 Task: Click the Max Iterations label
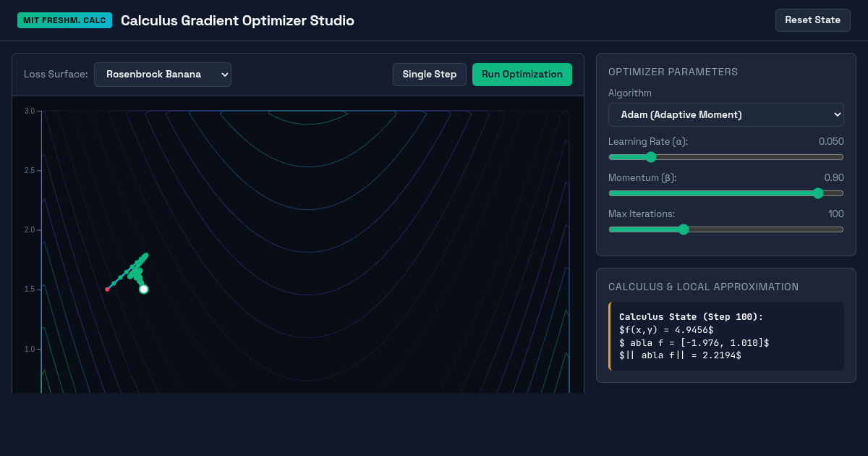coord(642,214)
